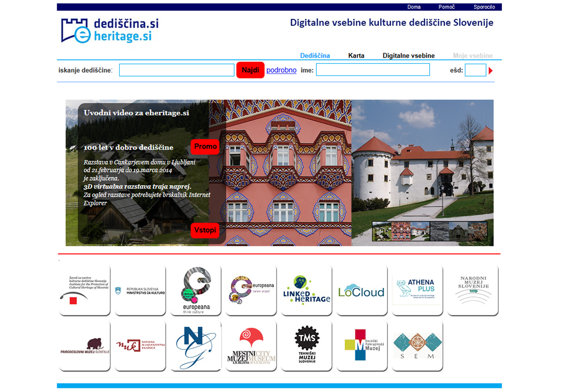Switch to the Karta tab
The width and height of the screenshot is (563, 392).
356,56
